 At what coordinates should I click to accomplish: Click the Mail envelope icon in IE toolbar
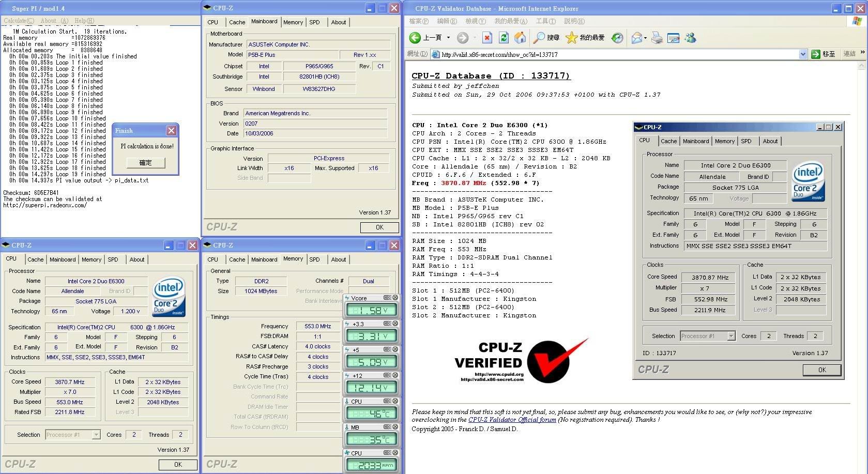637,38
